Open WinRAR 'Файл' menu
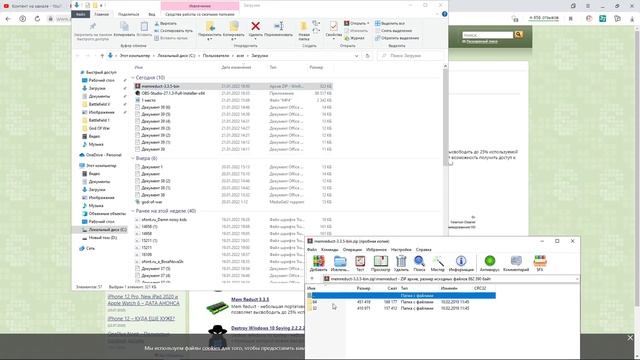 pos(312,249)
